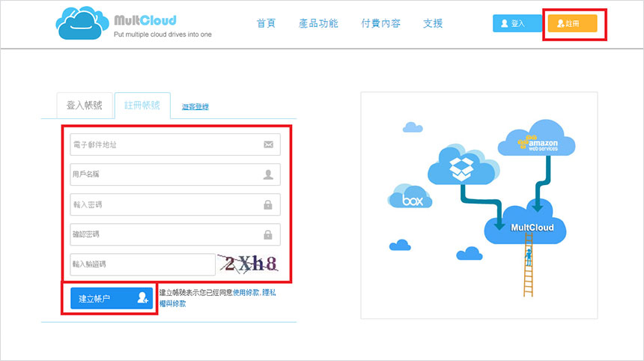644x361 pixels.
Task: Click the MultCloud cloud logo
Action: (82, 23)
